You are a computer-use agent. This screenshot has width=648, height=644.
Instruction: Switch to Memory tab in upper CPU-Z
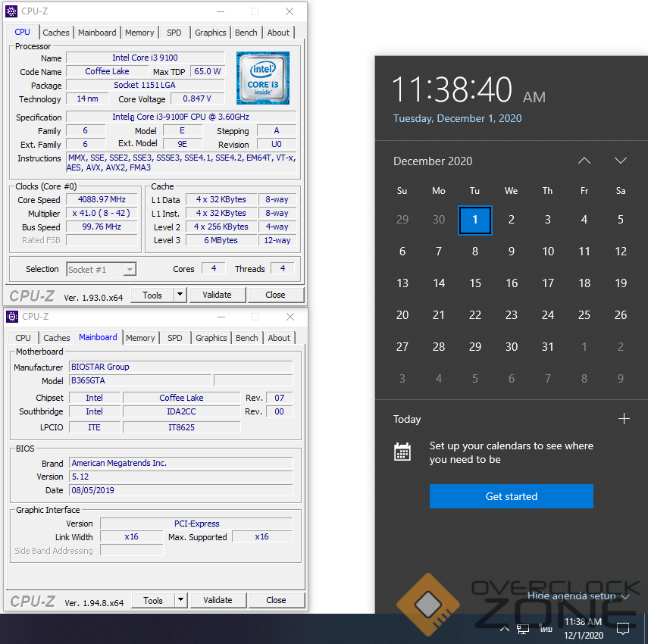coord(139,33)
